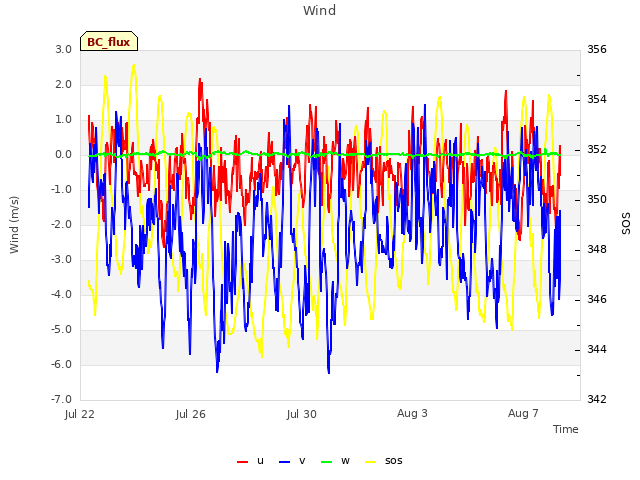Click the 2.0 left axis tick label

pyautogui.click(x=64, y=84)
